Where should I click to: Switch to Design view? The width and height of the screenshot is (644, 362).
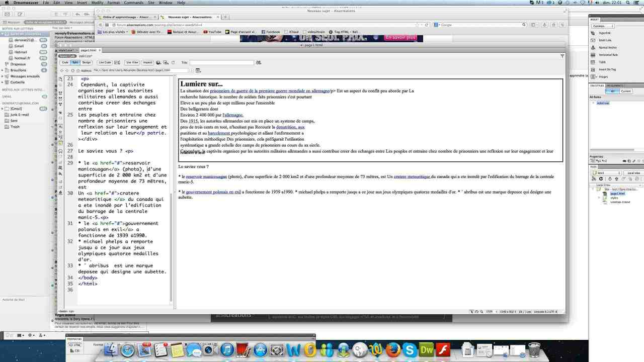tap(87, 62)
